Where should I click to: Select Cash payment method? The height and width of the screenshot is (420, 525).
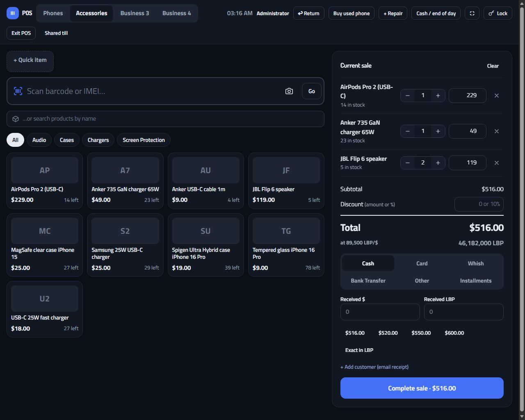[368, 263]
